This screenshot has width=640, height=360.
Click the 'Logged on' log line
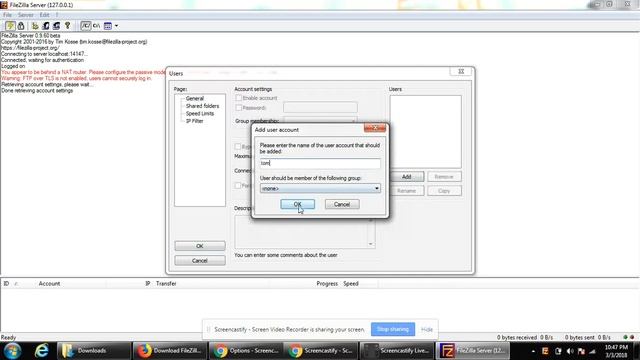[13, 66]
